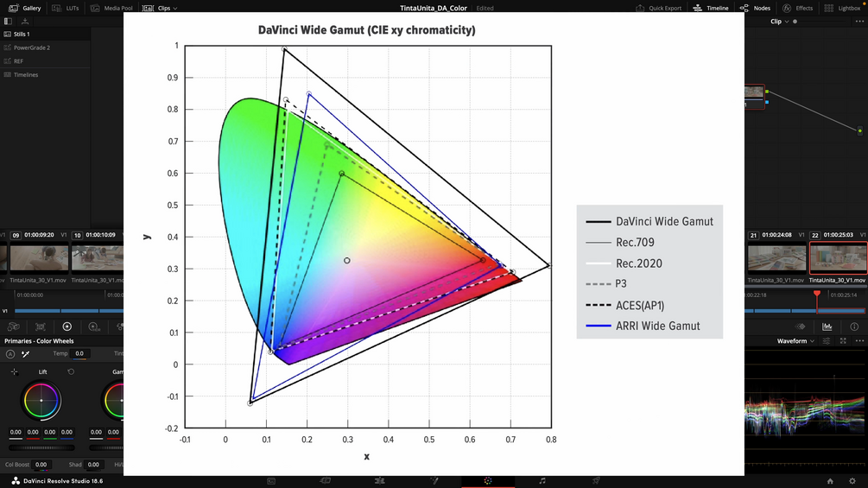Expand the scopes to full window
Viewport: 868px width, 488px height.
tap(843, 341)
